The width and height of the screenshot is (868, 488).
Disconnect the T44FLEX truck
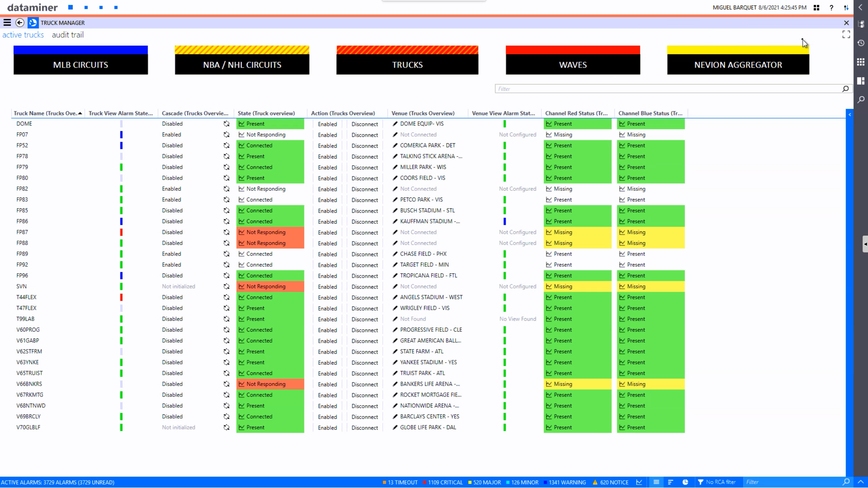pyautogui.click(x=364, y=298)
